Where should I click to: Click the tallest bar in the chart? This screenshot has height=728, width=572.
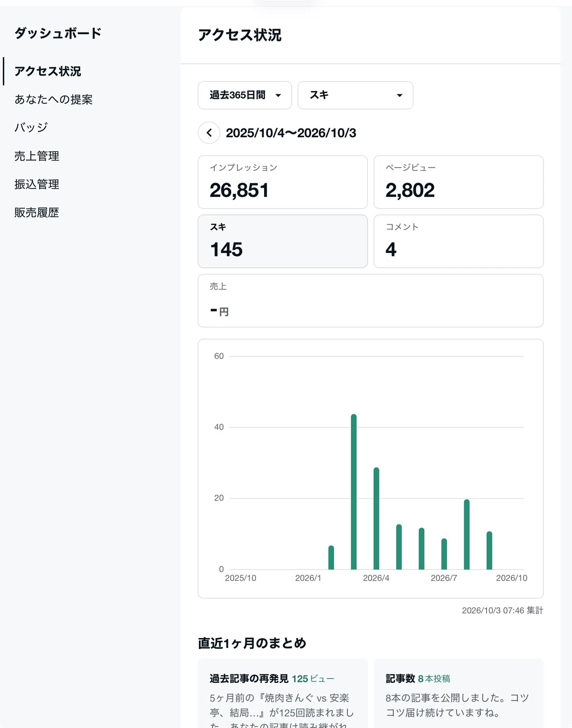pyautogui.click(x=354, y=492)
